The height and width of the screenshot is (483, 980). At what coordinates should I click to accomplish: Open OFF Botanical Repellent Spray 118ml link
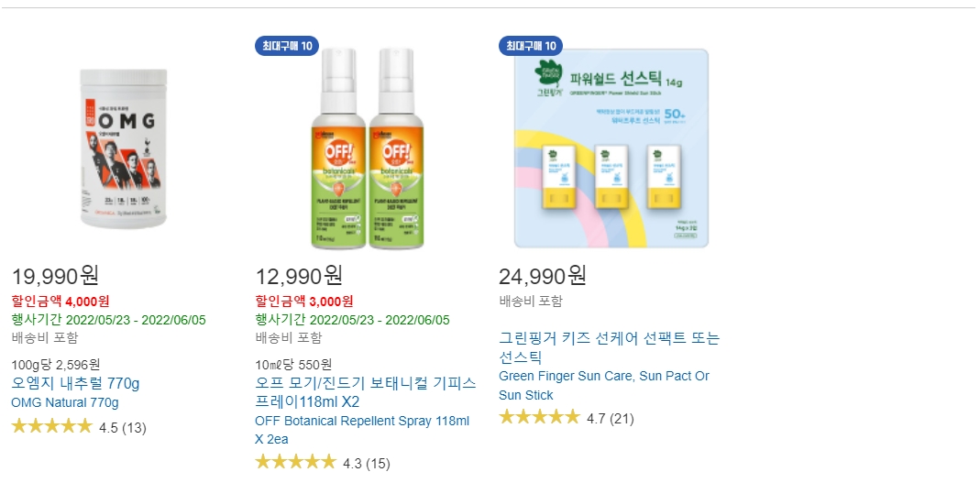362,430
